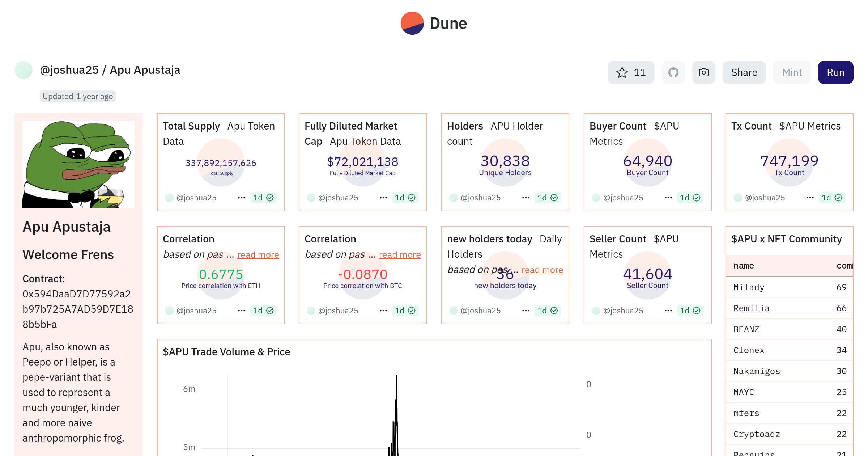868x456 pixels.
Task: Click 1d refresh badge on Seller Count card
Action: tap(690, 311)
